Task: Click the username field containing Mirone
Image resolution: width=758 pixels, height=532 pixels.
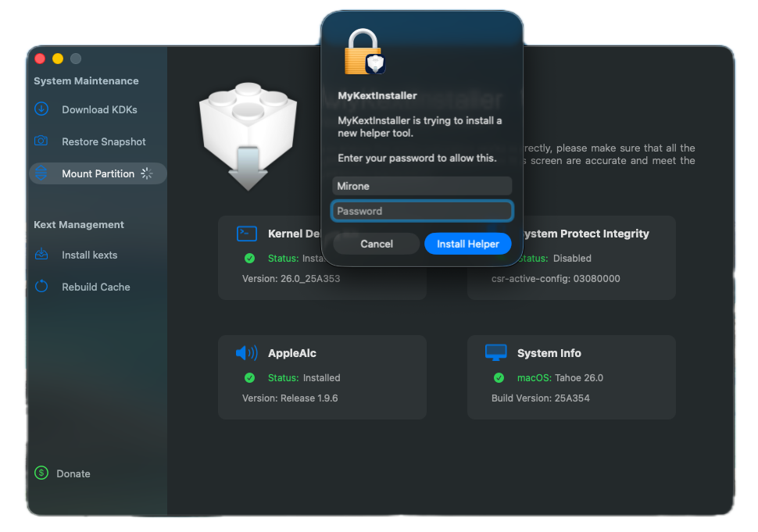Action: pyautogui.click(x=422, y=186)
